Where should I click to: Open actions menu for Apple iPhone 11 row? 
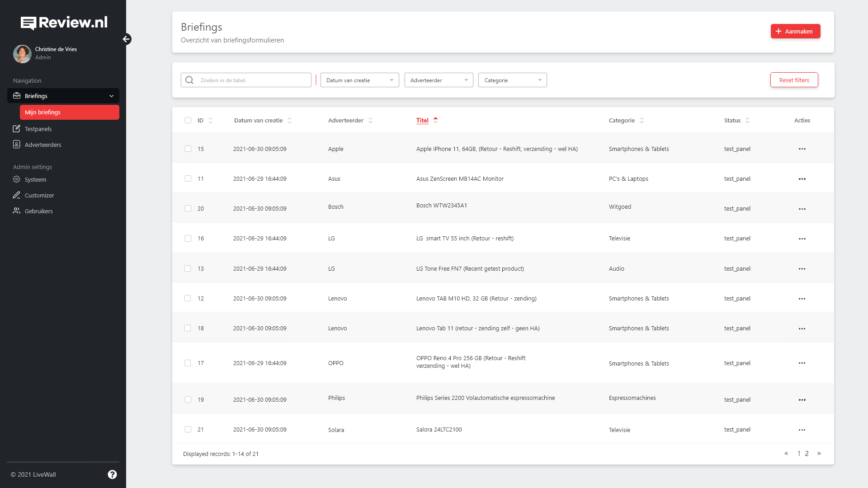(x=802, y=149)
